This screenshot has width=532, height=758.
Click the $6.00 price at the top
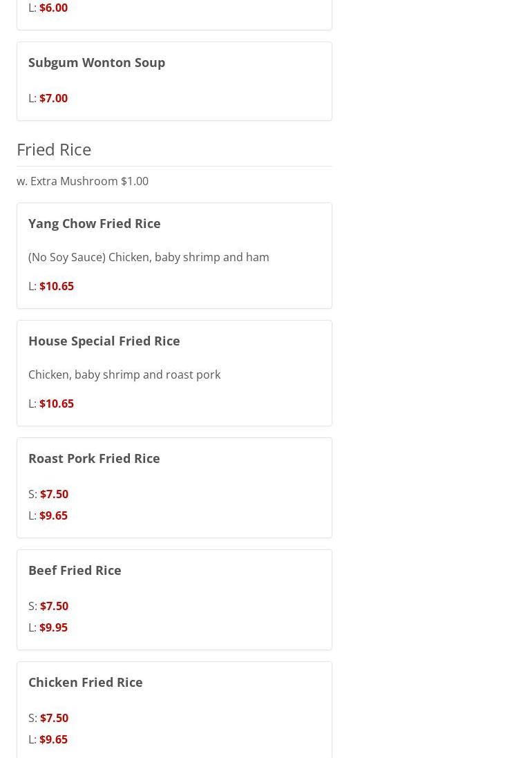coord(53,8)
